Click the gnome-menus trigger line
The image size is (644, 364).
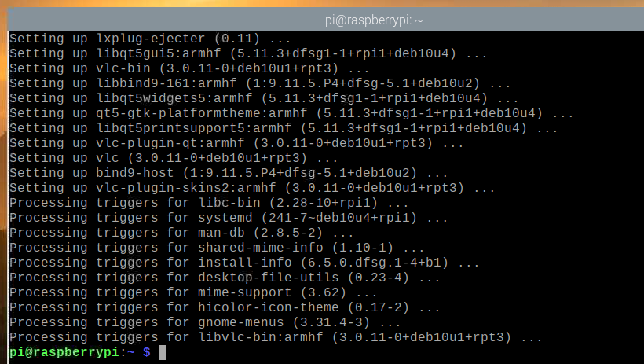click(196, 323)
